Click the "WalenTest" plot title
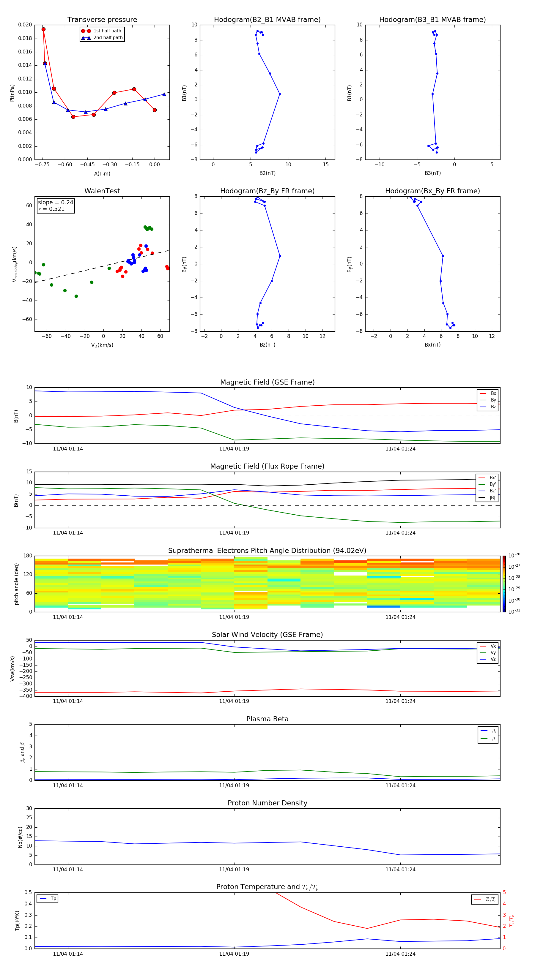Screen dimensions: 535x980 pyautogui.click(x=102, y=191)
